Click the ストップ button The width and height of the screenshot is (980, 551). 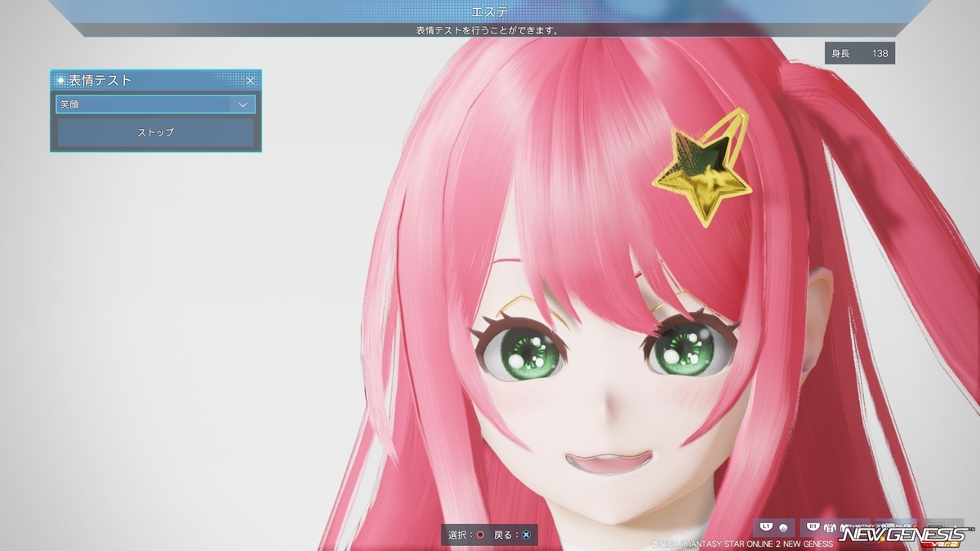pos(155,131)
